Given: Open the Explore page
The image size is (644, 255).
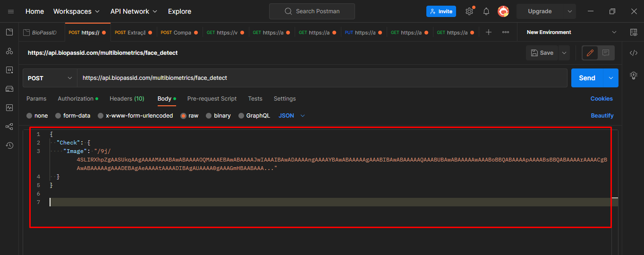Looking at the screenshot, I should 180,11.
